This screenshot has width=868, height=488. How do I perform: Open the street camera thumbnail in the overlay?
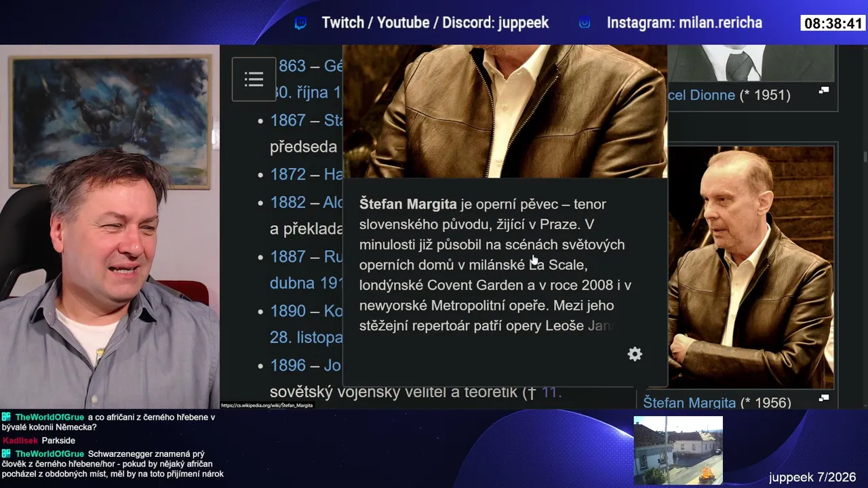pos(678,450)
